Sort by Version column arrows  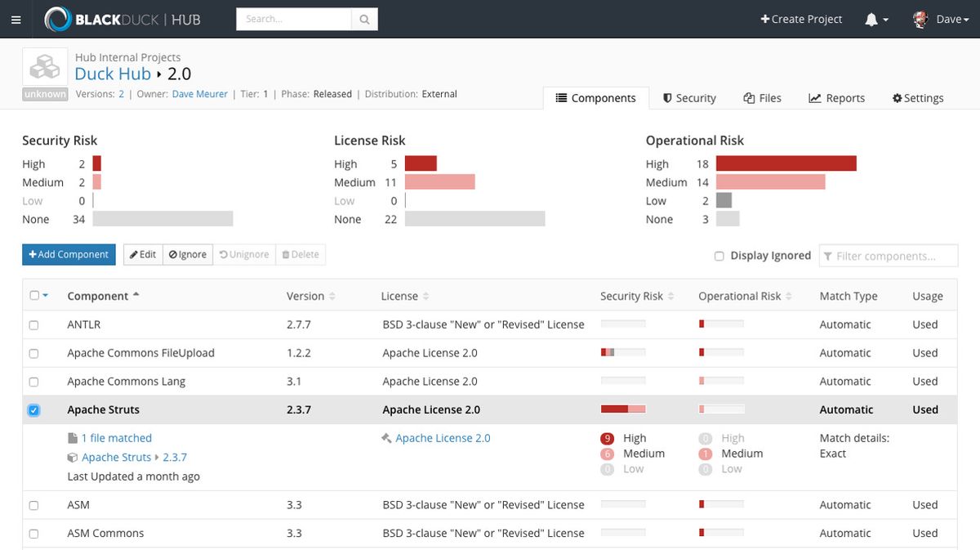[x=332, y=297]
